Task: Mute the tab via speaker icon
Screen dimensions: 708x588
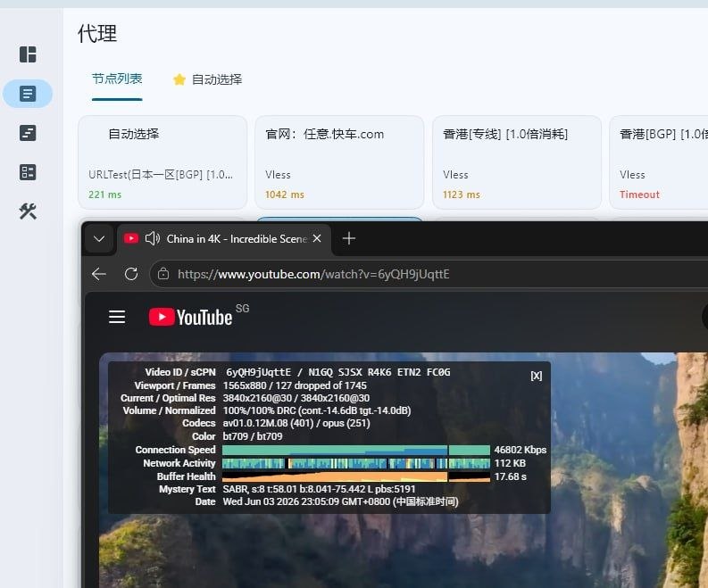Action: 153,238
